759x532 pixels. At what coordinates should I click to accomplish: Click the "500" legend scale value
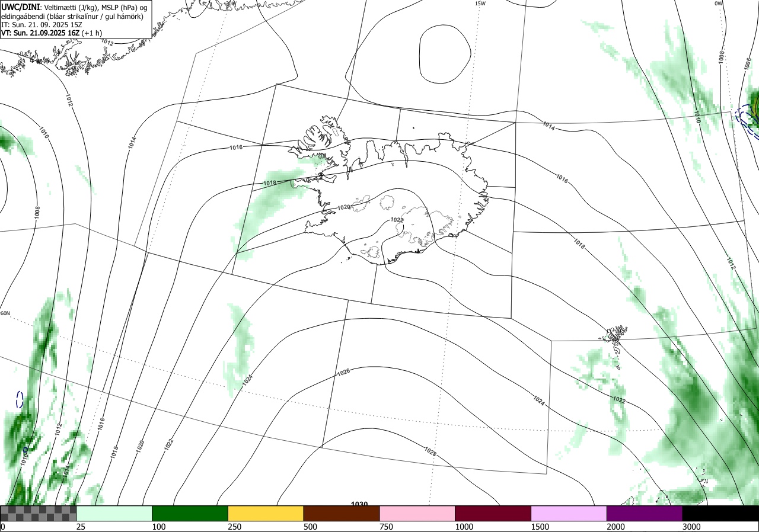pyautogui.click(x=311, y=527)
